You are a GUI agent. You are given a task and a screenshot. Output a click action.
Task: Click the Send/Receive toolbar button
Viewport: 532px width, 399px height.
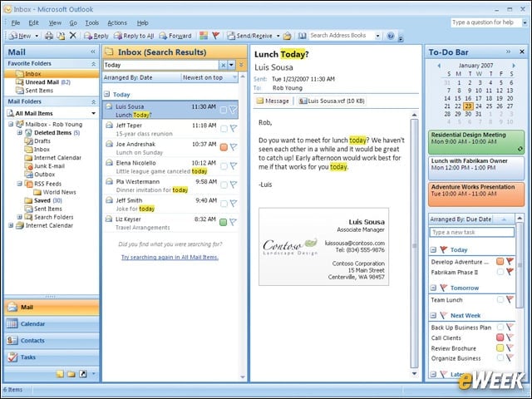point(250,36)
